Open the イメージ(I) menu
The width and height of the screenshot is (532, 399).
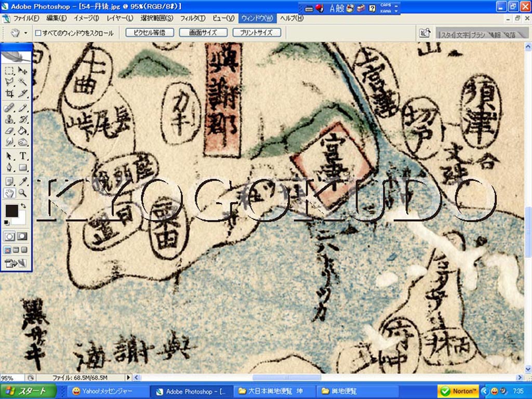87,18
